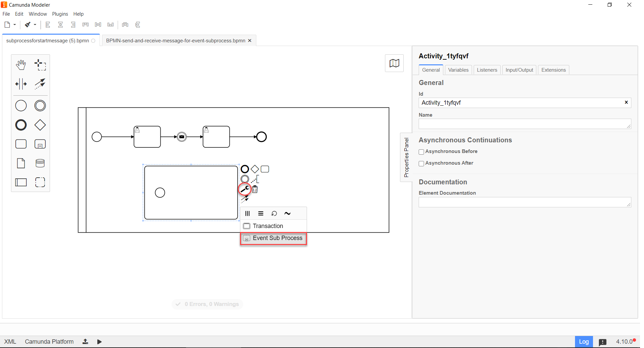
Task: Open the Extensions properties tab
Action: (x=554, y=70)
